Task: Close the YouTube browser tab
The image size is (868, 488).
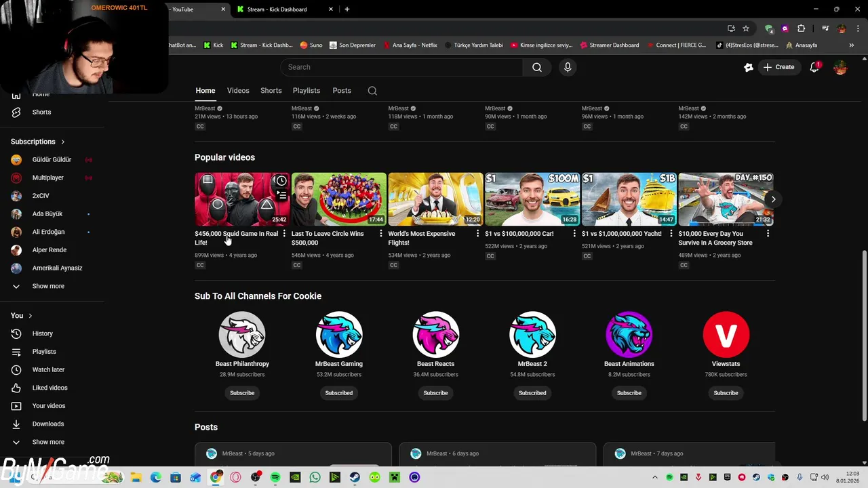Action: tap(223, 9)
